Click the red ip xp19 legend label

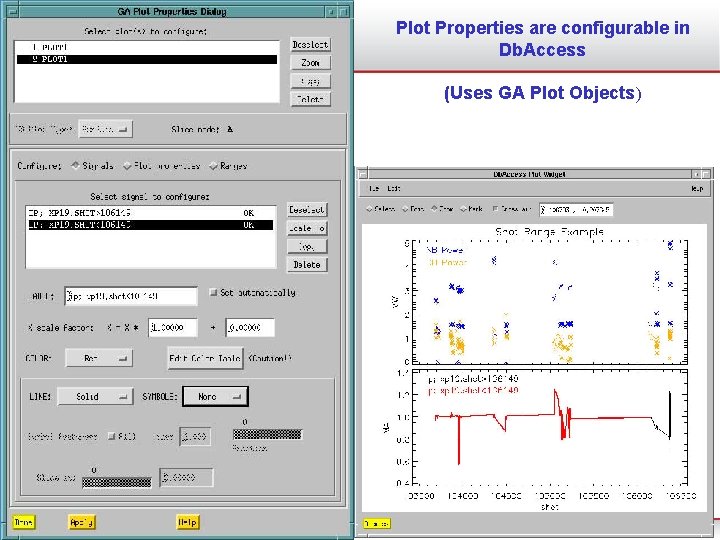click(x=473, y=390)
